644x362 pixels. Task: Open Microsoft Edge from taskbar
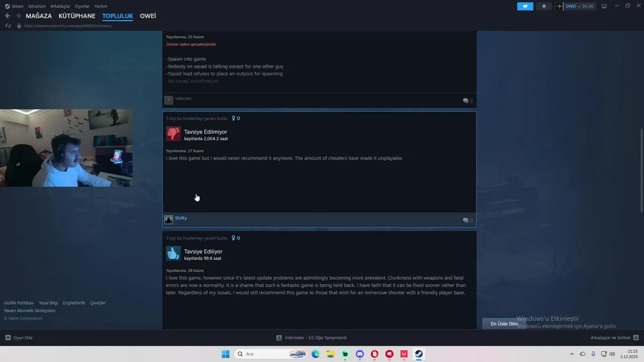point(315,354)
